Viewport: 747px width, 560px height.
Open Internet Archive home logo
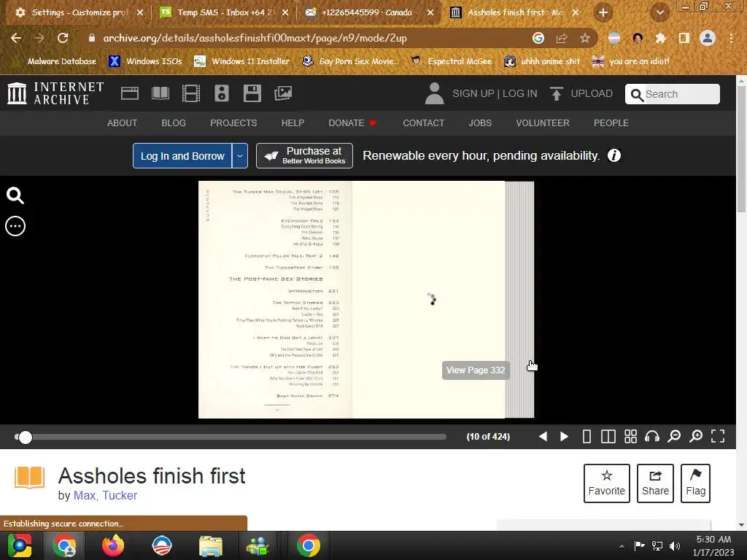(55, 93)
